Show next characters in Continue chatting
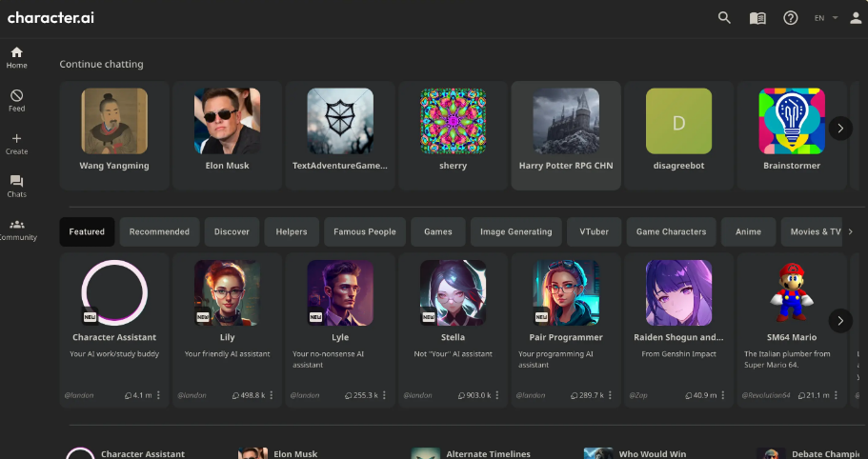The image size is (868, 459). pos(840,129)
